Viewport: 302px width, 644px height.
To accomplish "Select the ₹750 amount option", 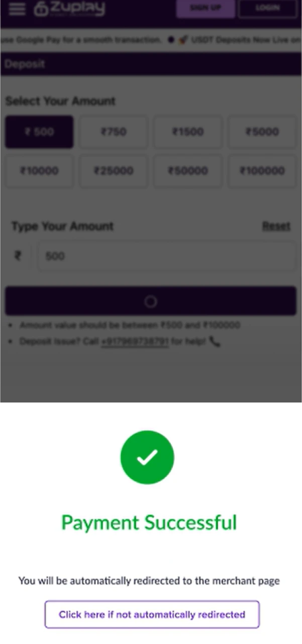I will point(113,132).
